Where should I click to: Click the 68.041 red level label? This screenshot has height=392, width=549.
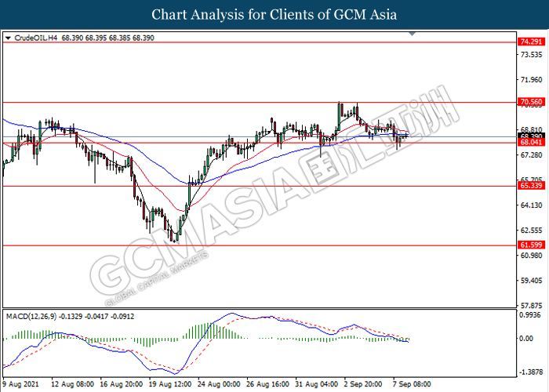[x=531, y=142]
